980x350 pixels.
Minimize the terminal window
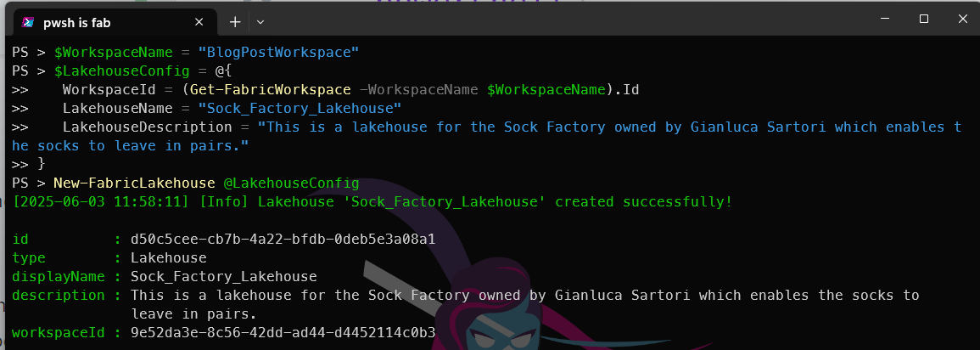pos(885,20)
